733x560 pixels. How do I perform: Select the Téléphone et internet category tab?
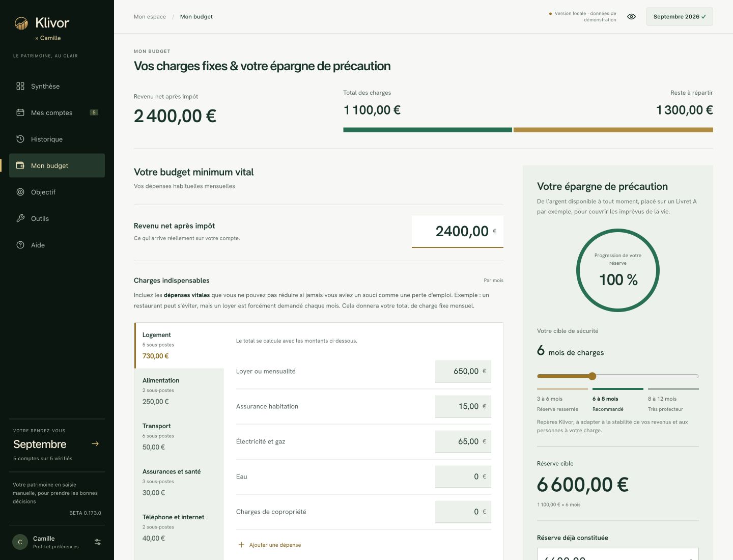pyautogui.click(x=179, y=527)
